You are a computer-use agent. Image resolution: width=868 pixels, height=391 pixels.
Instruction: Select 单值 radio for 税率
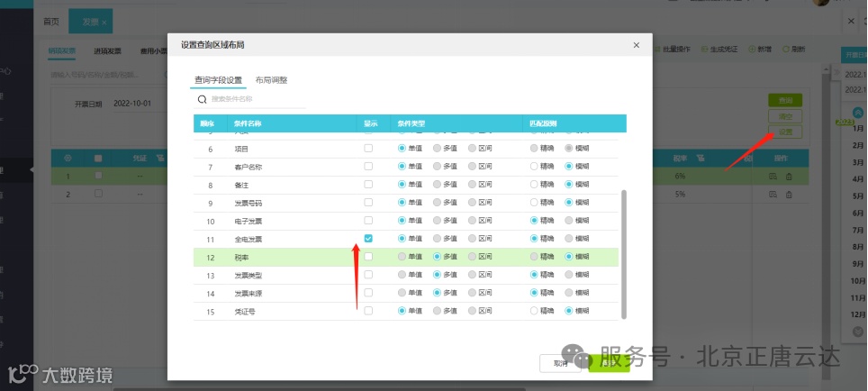click(x=402, y=257)
